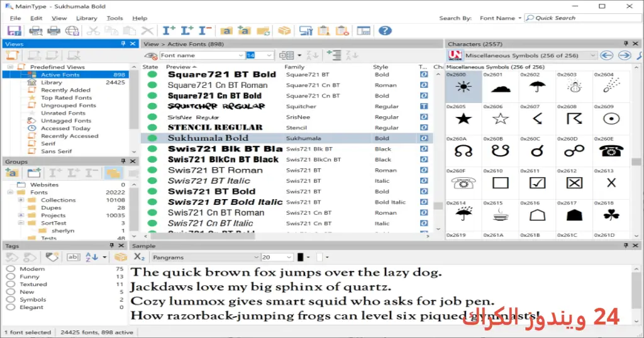The height and width of the screenshot is (338, 644).
Task: Open the sample size 20 dropdown
Action: coord(289,257)
